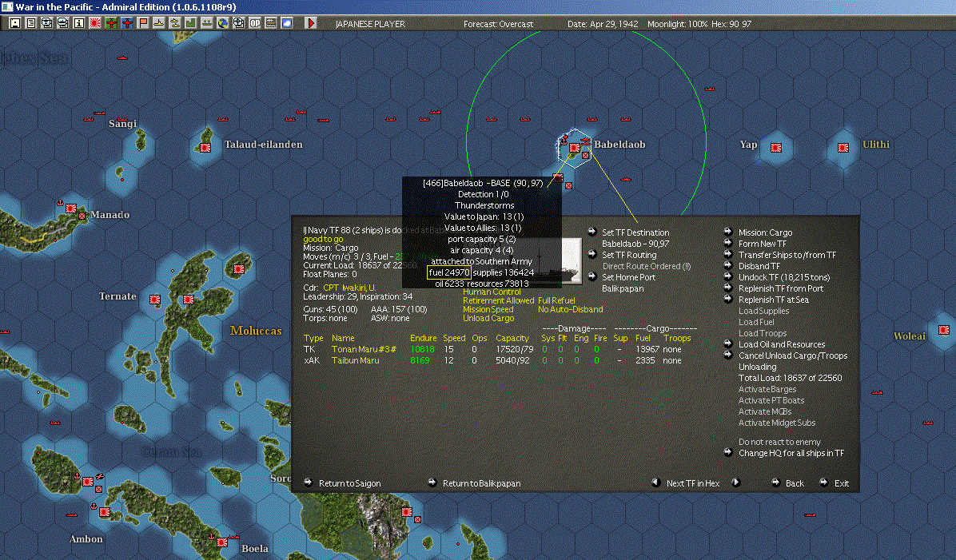Toggle No Auto-Disband setting
The image size is (956, 560).
click(570, 309)
